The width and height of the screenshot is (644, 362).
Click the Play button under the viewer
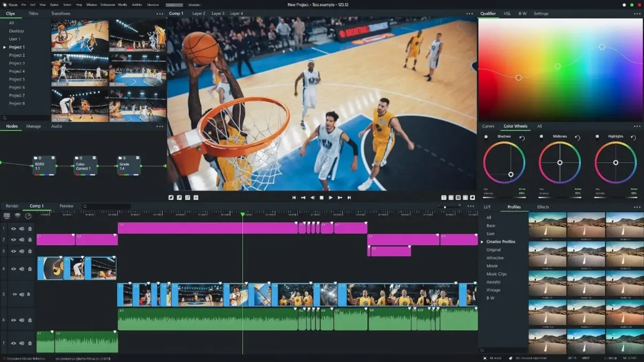[331, 197]
